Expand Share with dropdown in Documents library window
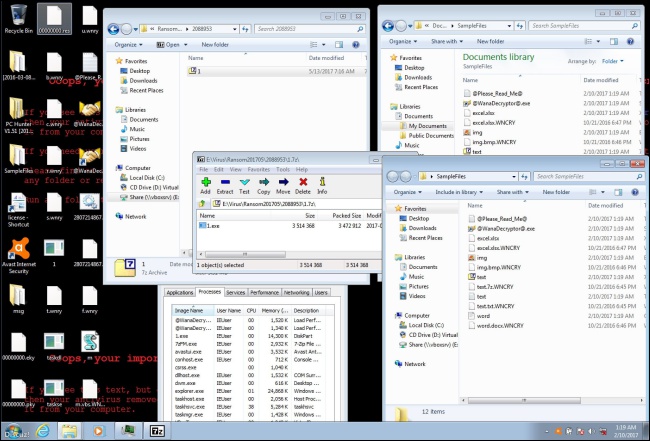This screenshot has width=650, height=441. pos(446,41)
